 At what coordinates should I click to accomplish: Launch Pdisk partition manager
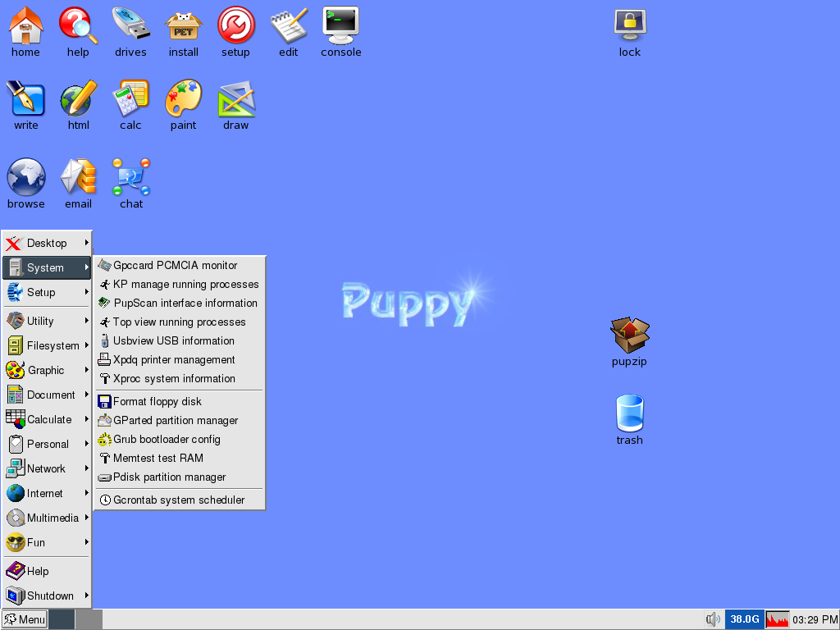click(180, 477)
